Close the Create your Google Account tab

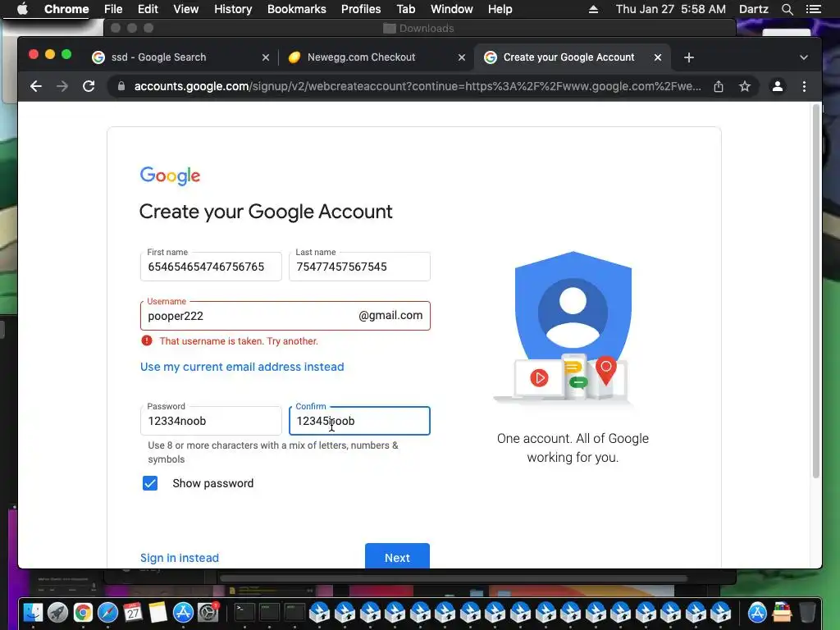click(658, 57)
